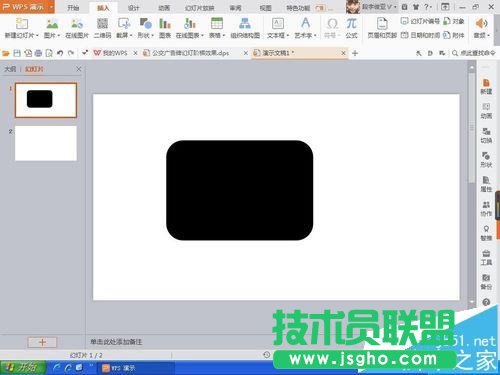The image size is (500, 375).
Task: Switch to the Design (设计) ribbon tab
Action: [x=134, y=8]
